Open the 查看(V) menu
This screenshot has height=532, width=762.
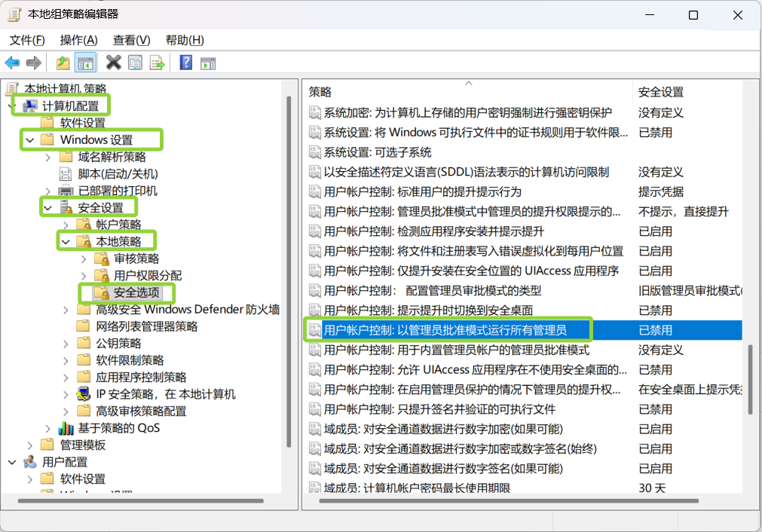(131, 40)
